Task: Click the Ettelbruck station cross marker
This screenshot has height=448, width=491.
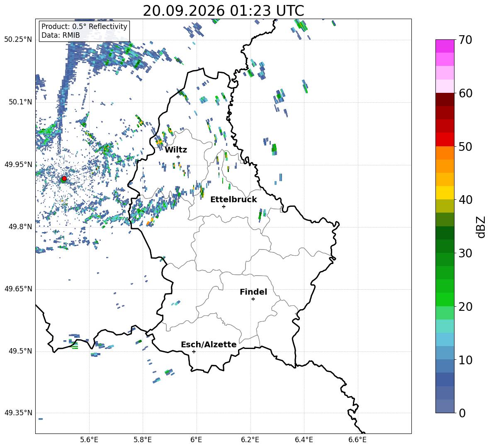Action: coord(224,206)
